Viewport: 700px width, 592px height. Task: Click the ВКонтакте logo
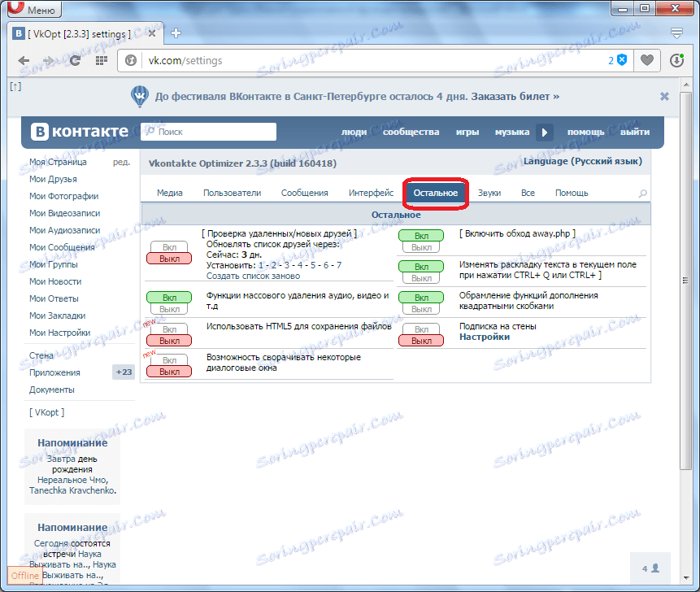pos(80,131)
